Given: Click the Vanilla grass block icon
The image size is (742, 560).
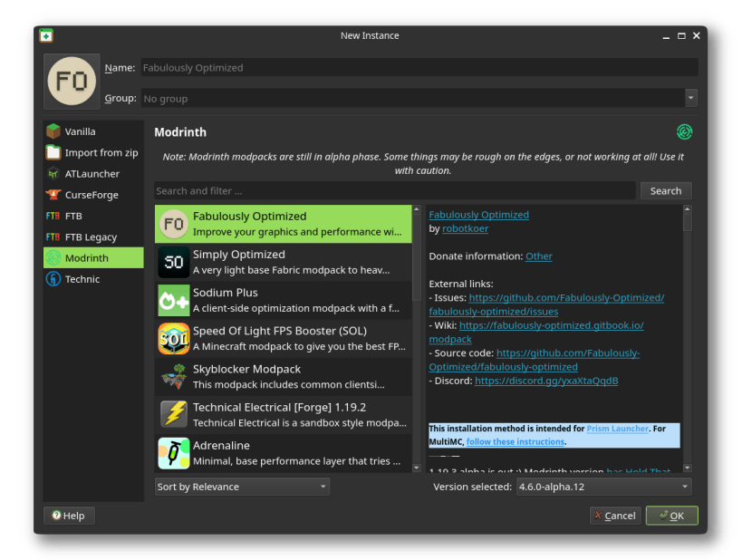Looking at the screenshot, I should [53, 131].
